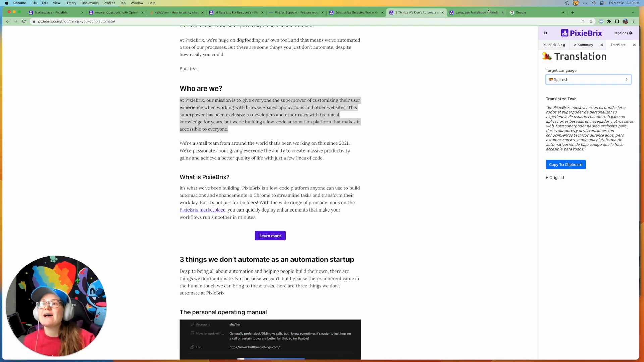Go back using browser back arrow
This screenshot has height=362, width=644.
tap(8, 21)
